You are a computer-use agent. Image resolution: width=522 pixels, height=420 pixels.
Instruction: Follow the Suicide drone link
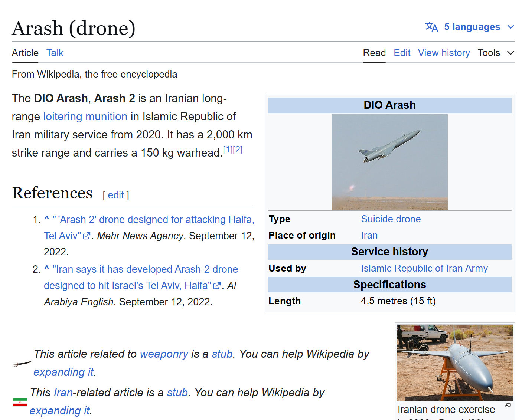[x=391, y=219]
